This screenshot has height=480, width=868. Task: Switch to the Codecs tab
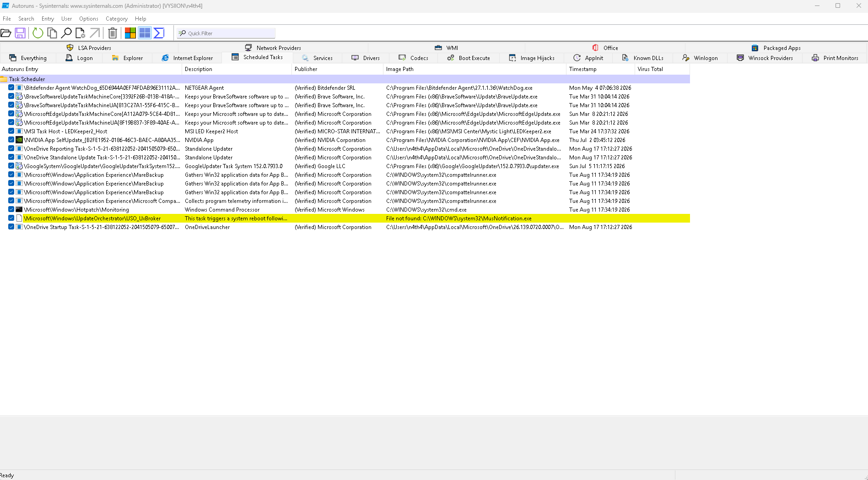[x=413, y=58]
